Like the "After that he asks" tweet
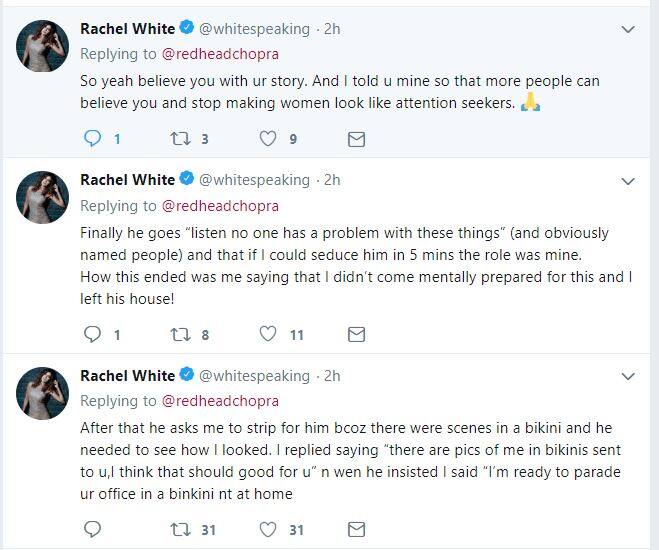This screenshot has width=659, height=550. point(268,529)
